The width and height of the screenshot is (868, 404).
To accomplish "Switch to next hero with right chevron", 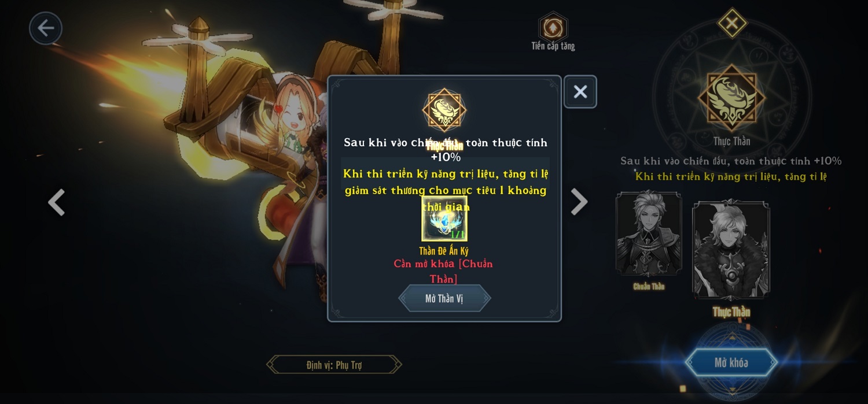I will (x=579, y=202).
